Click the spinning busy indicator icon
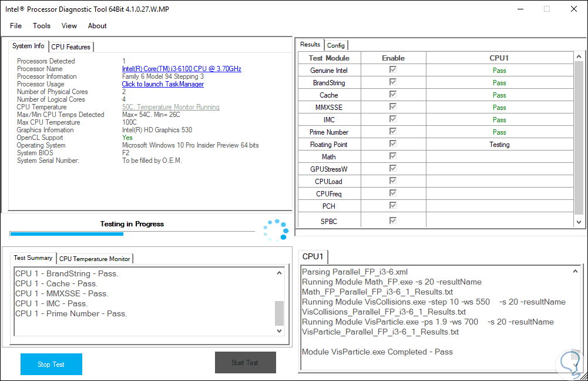 (x=276, y=230)
